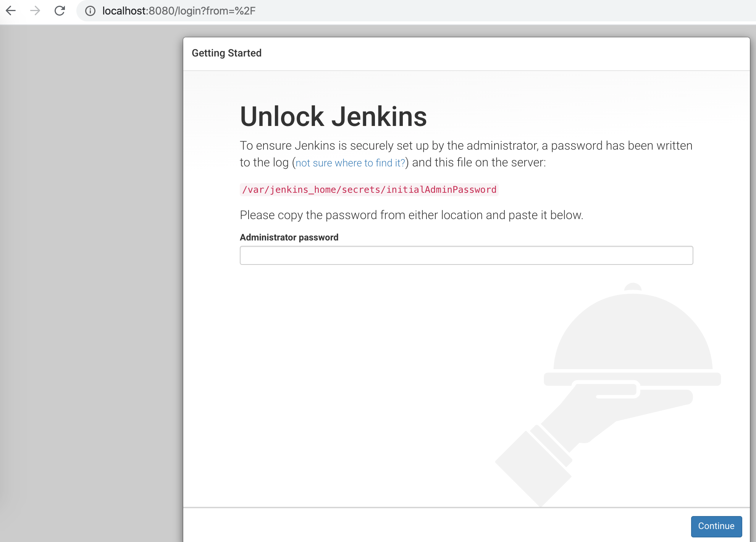This screenshot has width=756, height=542.
Task: View site information icon in address bar
Action: 90,11
